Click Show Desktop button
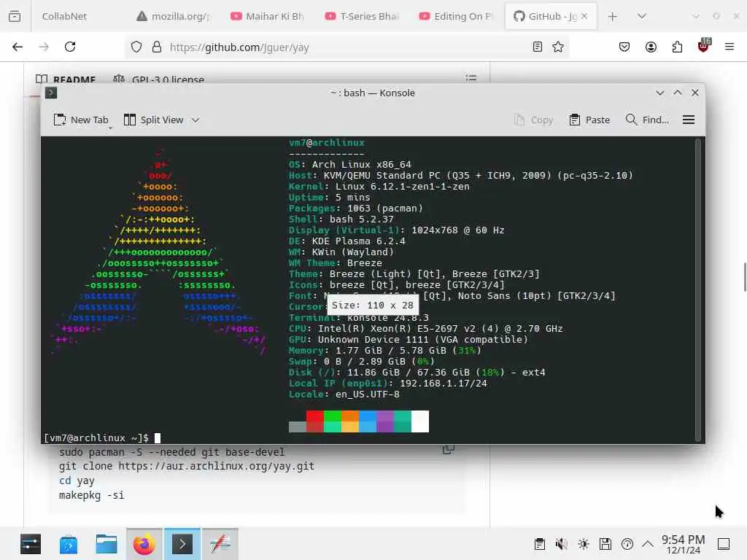This screenshot has height=560, width=747. [724, 544]
